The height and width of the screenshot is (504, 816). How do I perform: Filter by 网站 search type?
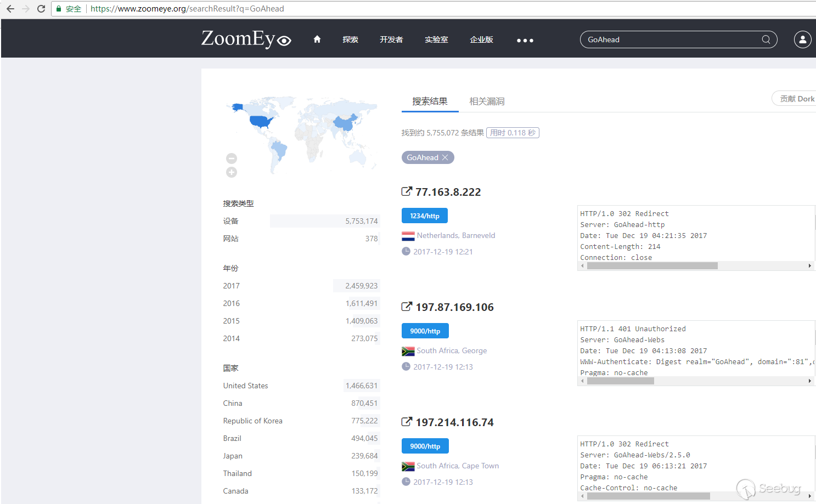tap(301, 239)
